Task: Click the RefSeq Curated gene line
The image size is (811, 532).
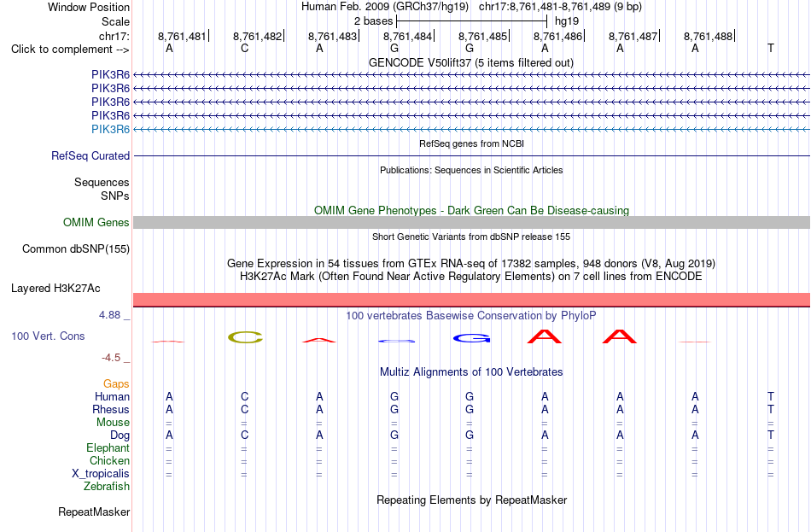Action: coord(472,155)
